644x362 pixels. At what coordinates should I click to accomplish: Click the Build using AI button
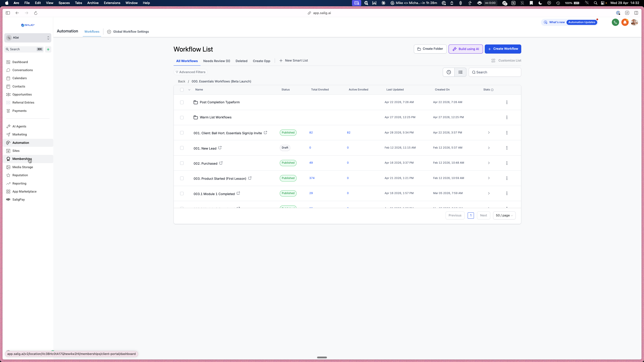click(466, 49)
